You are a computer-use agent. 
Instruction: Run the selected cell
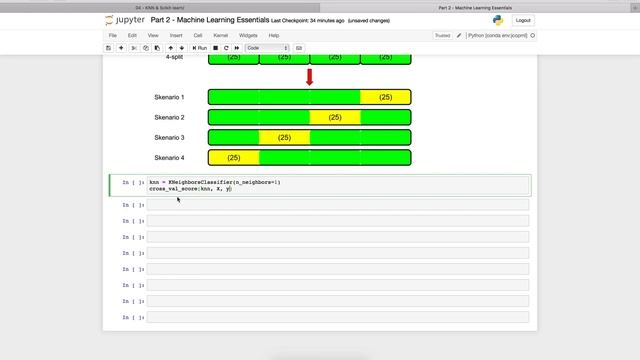point(200,48)
